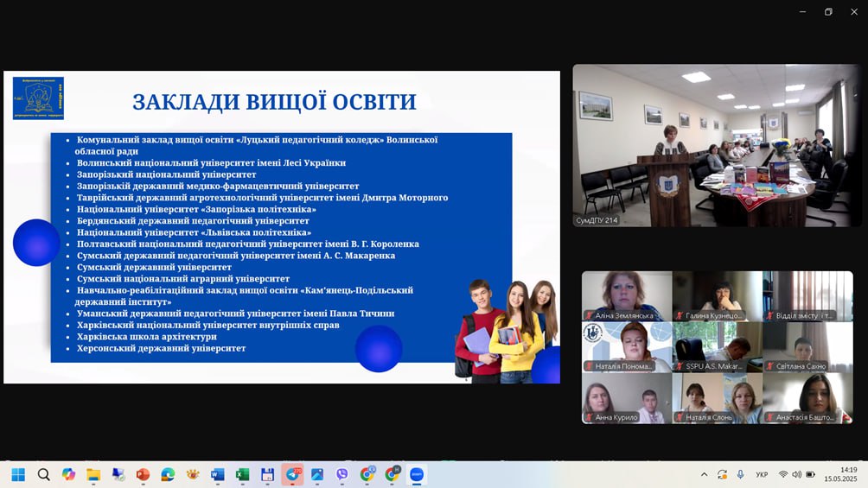868x488 pixels.
Task: Open the volume control in tray
Action: click(x=796, y=475)
